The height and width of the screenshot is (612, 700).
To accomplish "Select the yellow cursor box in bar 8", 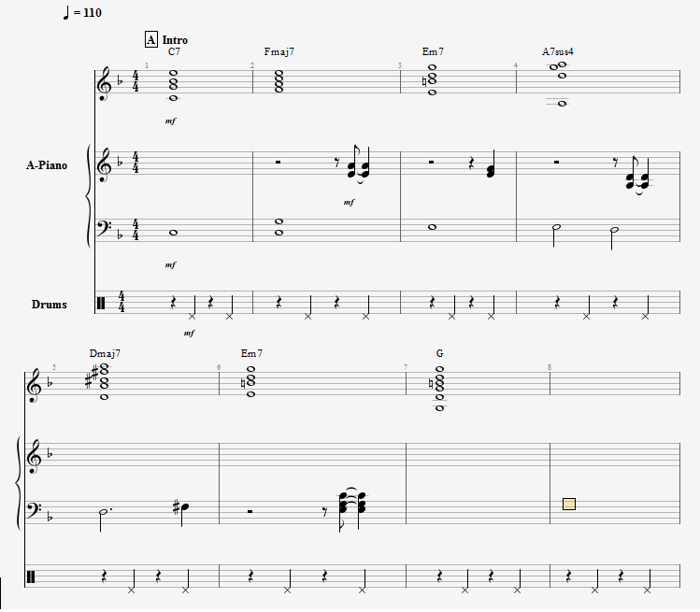I will 569,504.
